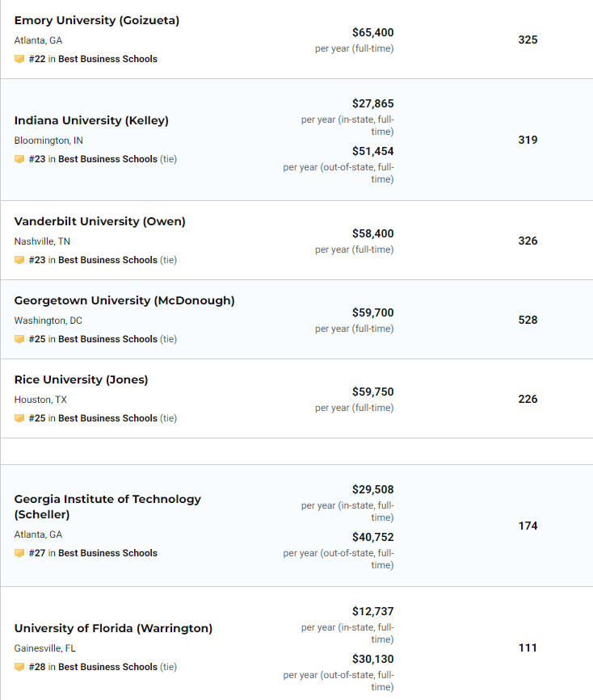The width and height of the screenshot is (593, 700).
Task: Click Georgetown's enrollment number 528
Action: 528,320
